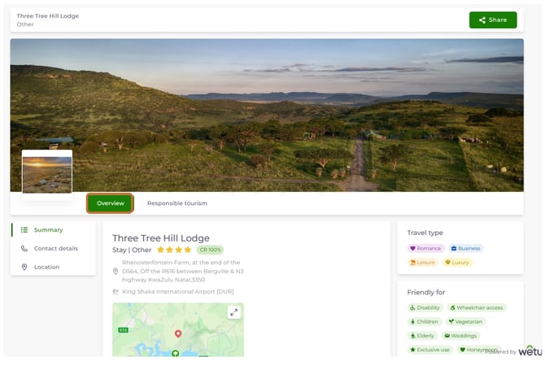The width and height of the screenshot is (545, 392).
Task: Click the 616 road label on map
Action: click(x=123, y=330)
